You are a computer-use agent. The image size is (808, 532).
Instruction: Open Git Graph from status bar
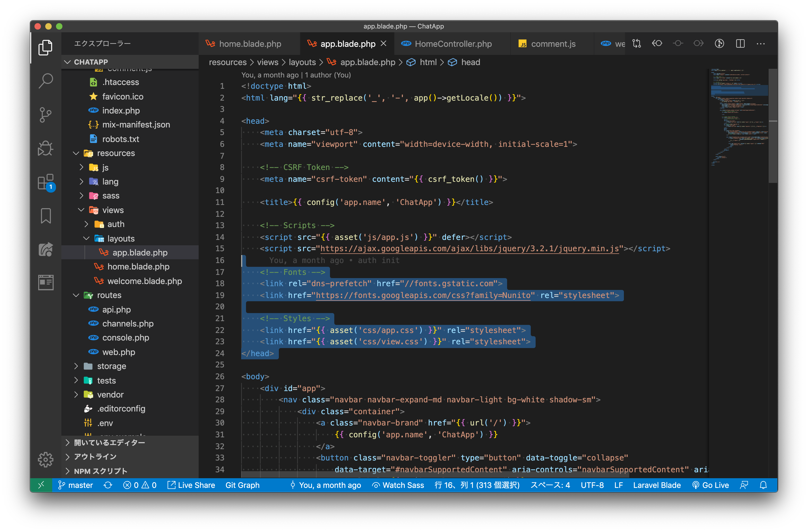243,485
